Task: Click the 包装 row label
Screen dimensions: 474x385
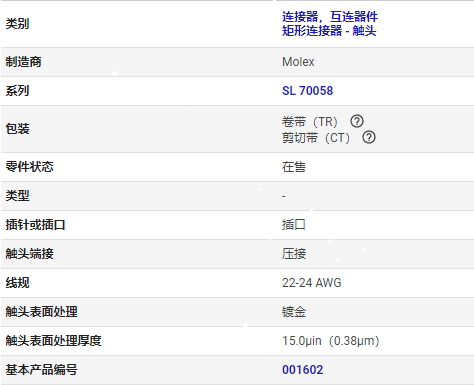Action: 17,129
